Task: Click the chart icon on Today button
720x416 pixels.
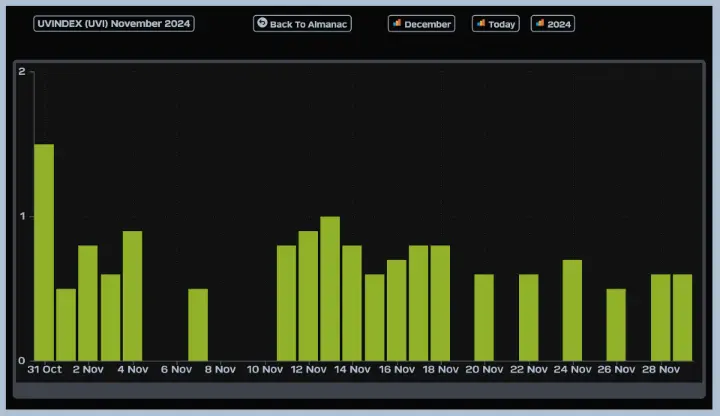Action: coord(481,23)
